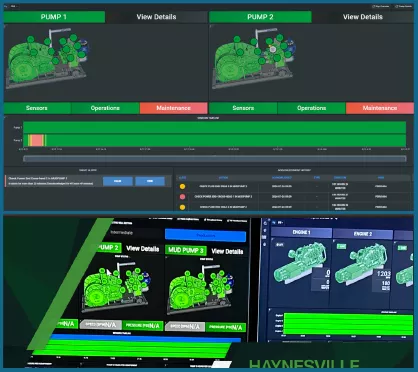Click the timeline range scrollbar below chart
The image size is (418, 372).
(x=215, y=159)
